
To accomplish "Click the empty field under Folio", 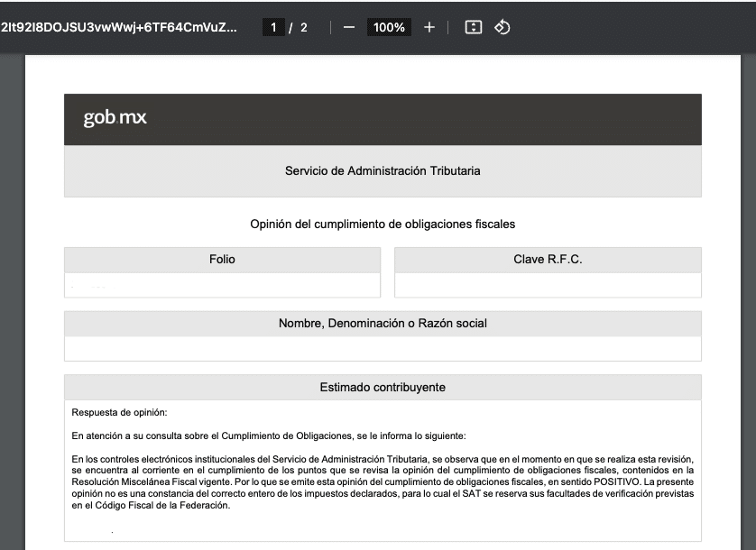I will coord(222,285).
